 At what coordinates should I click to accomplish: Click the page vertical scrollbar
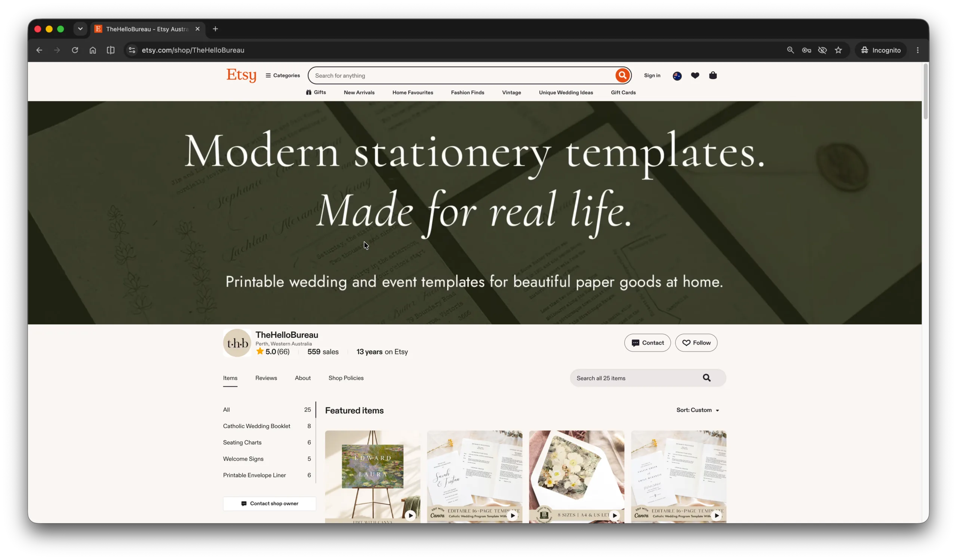[x=926, y=91]
